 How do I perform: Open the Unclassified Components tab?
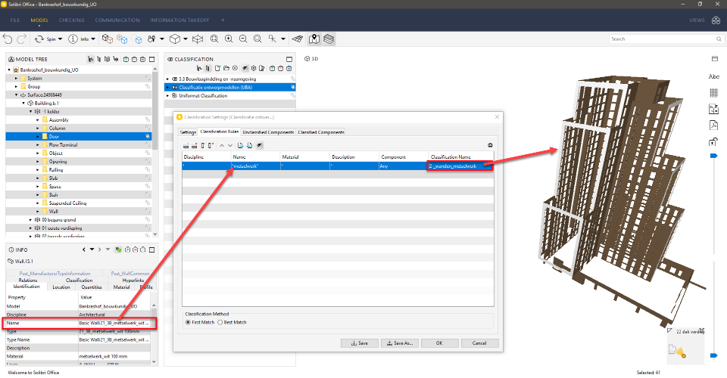tap(268, 132)
